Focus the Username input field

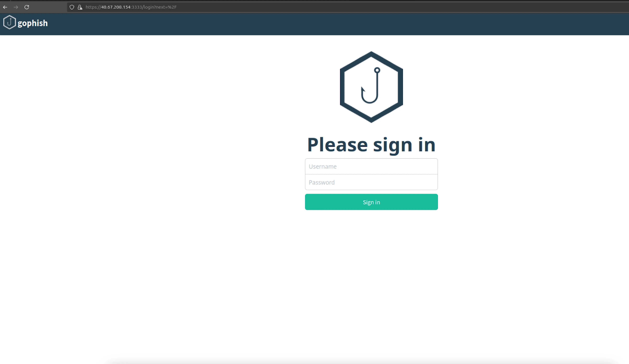371,166
